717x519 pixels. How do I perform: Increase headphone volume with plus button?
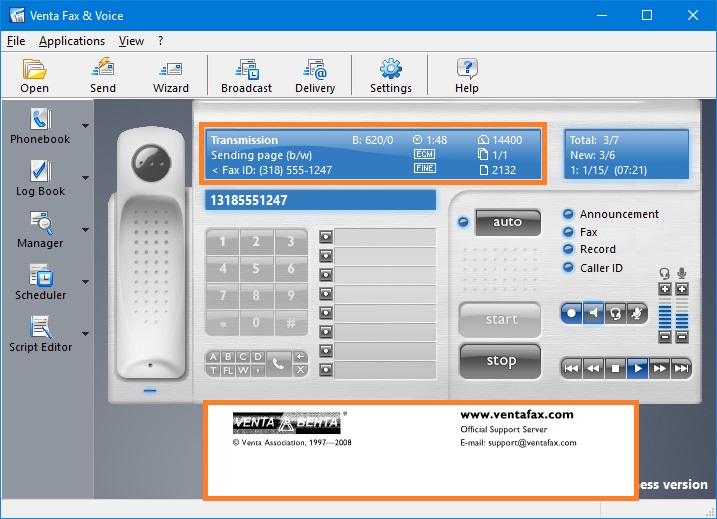click(x=665, y=289)
